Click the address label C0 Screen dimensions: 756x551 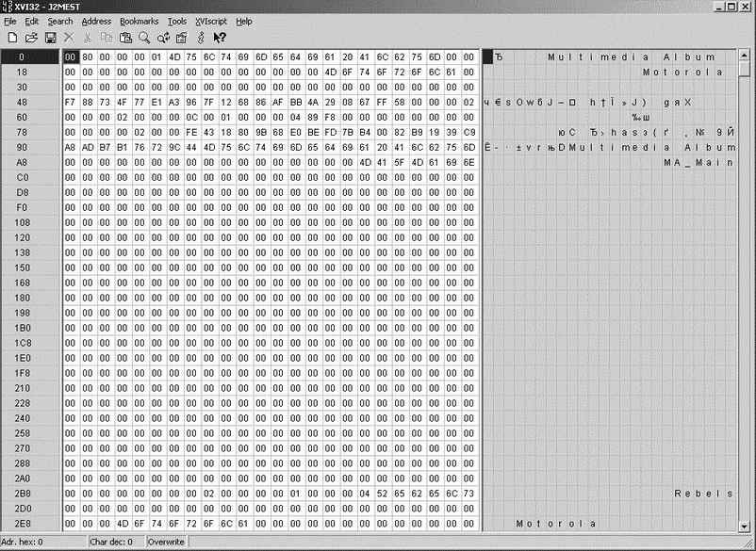pyautogui.click(x=23, y=177)
